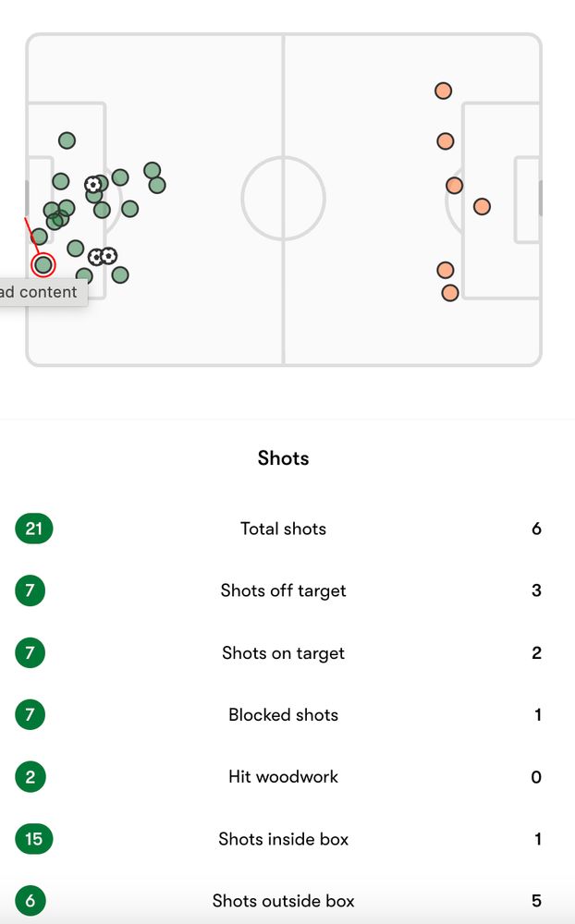This screenshot has height=924, width=575.
Task: Click the topmost orange shot marker
Action: click(443, 91)
